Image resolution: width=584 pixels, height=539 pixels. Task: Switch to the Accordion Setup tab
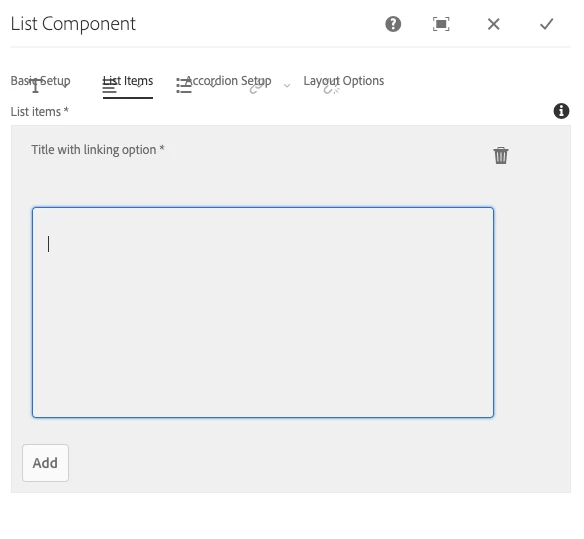228,81
